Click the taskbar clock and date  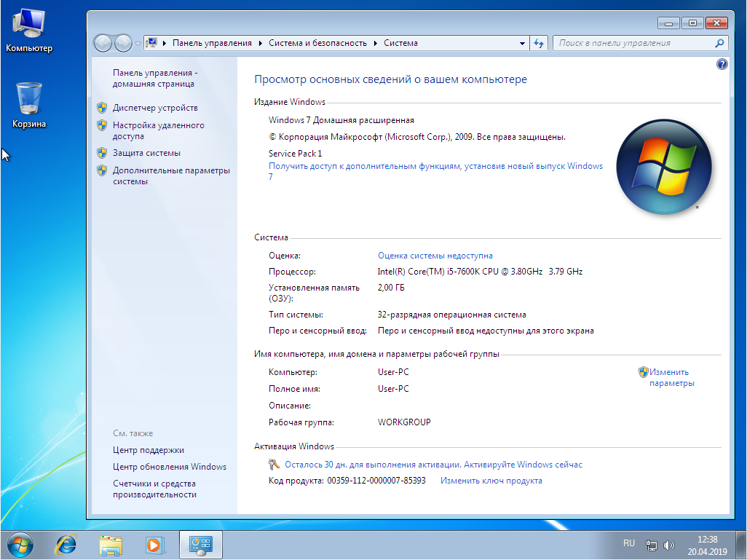point(707,545)
